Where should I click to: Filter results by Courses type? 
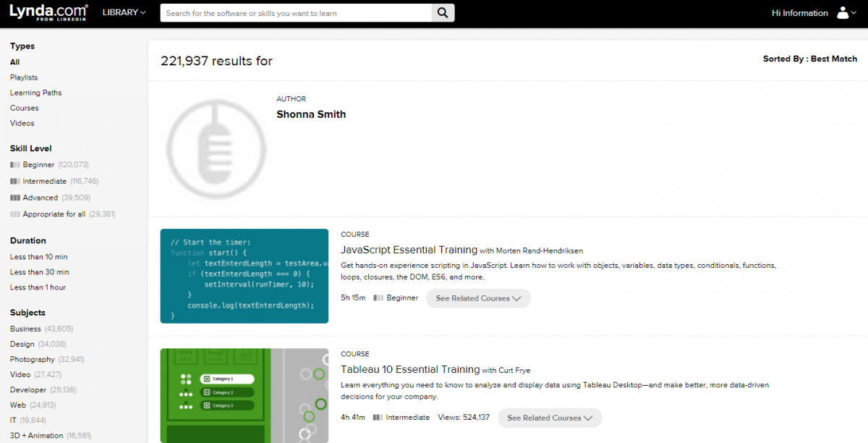click(25, 108)
